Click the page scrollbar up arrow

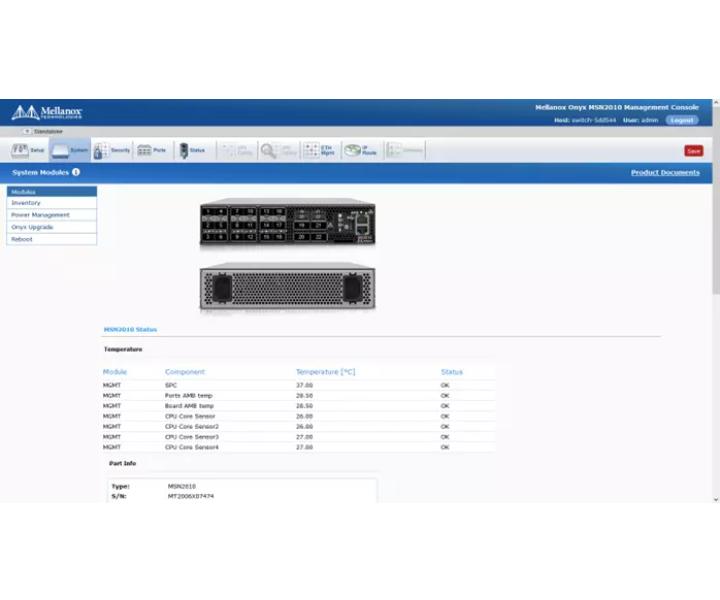[x=716, y=103]
